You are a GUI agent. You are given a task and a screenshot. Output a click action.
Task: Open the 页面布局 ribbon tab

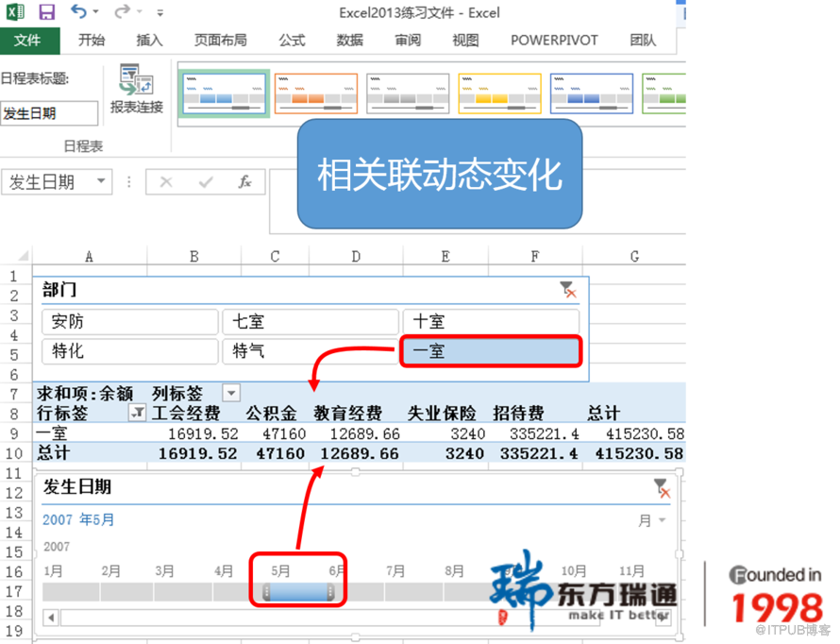click(x=220, y=41)
